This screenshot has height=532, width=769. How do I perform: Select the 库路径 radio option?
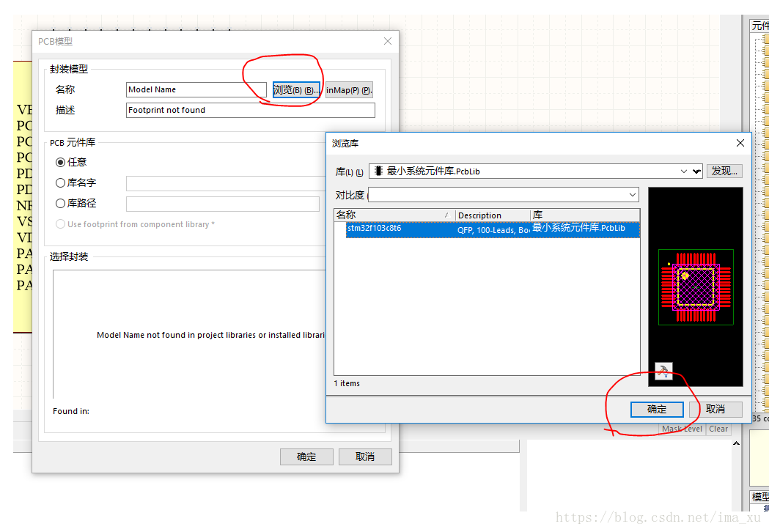(61, 203)
